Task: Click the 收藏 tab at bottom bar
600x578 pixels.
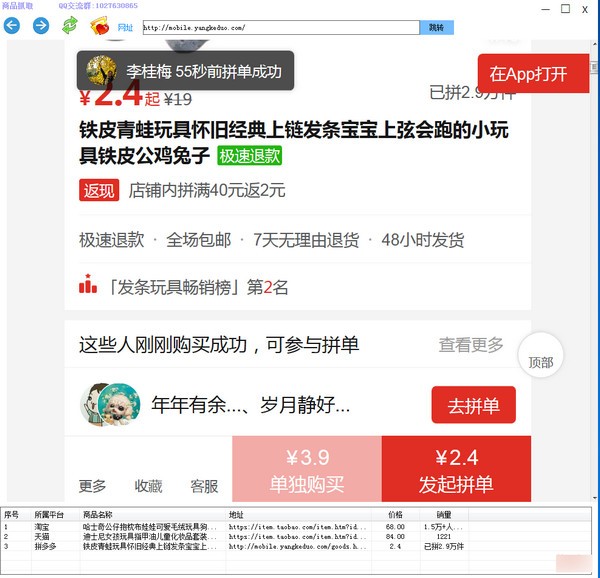Action: coord(148,486)
